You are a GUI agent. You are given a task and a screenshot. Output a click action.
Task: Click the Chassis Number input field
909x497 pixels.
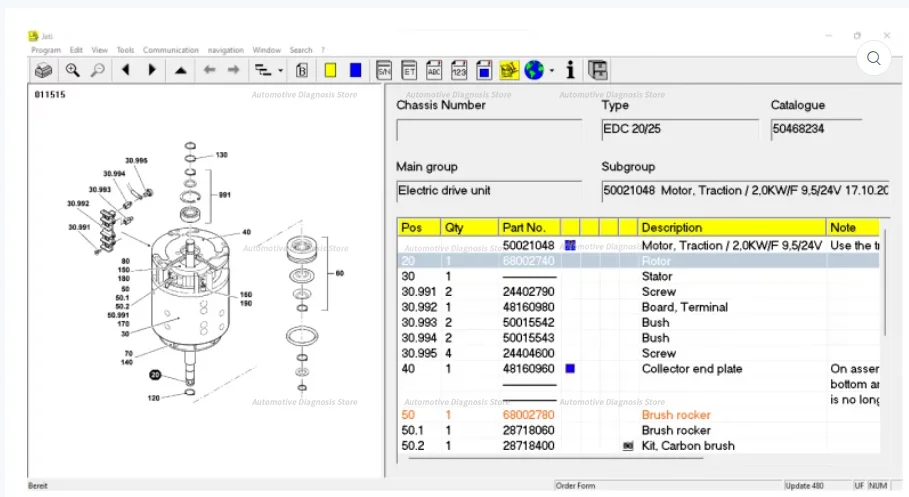tap(489, 130)
